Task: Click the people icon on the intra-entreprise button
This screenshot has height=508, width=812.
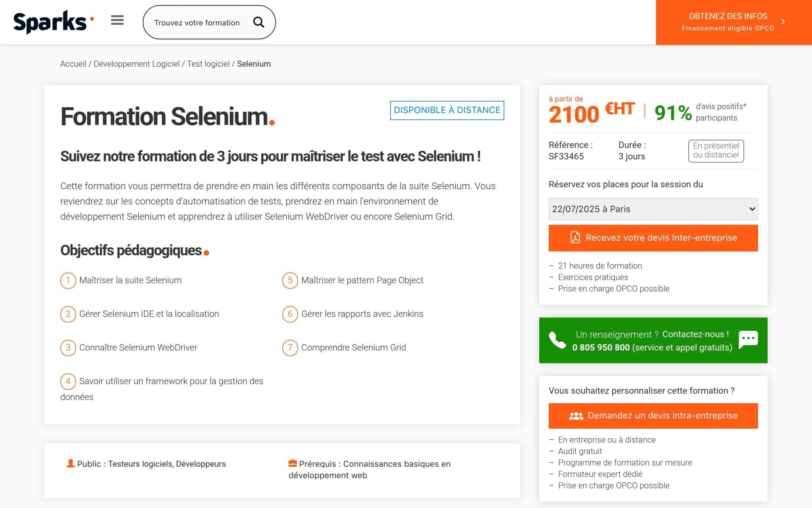Action: 576,416
